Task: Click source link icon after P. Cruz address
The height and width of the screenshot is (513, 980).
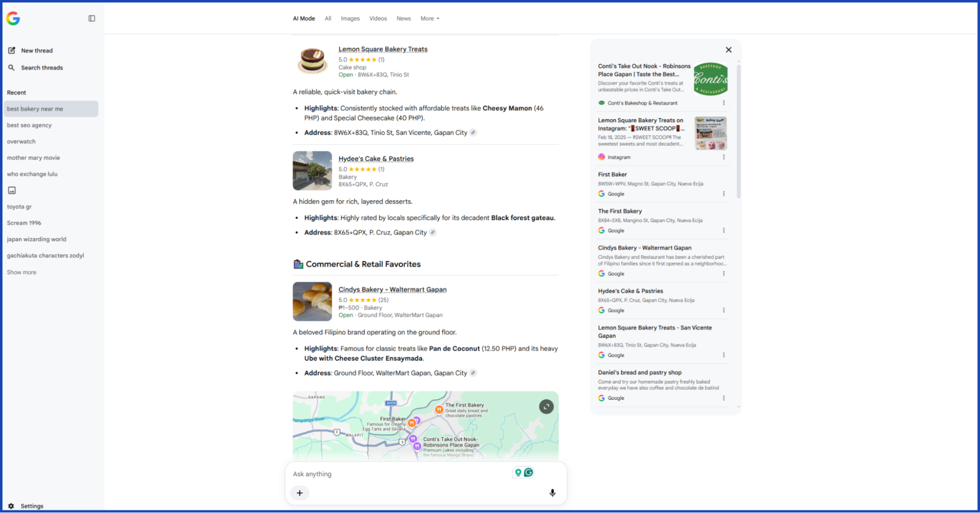Action: (433, 232)
